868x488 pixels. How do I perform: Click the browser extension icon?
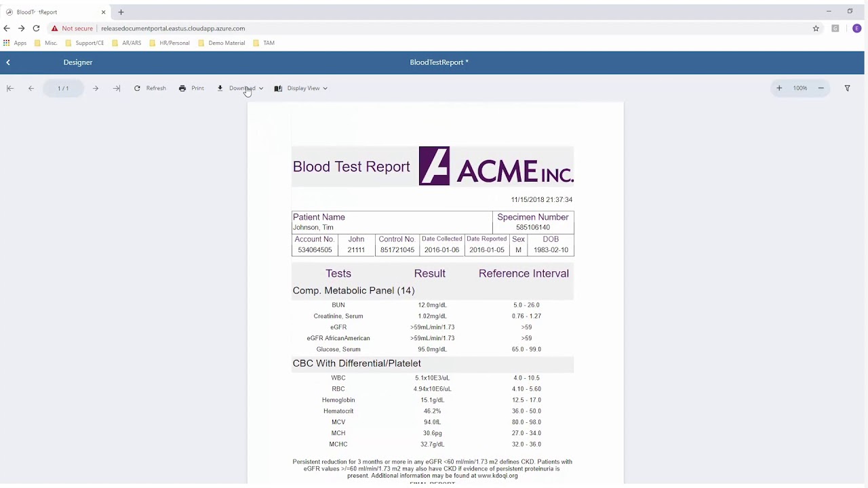(x=835, y=28)
